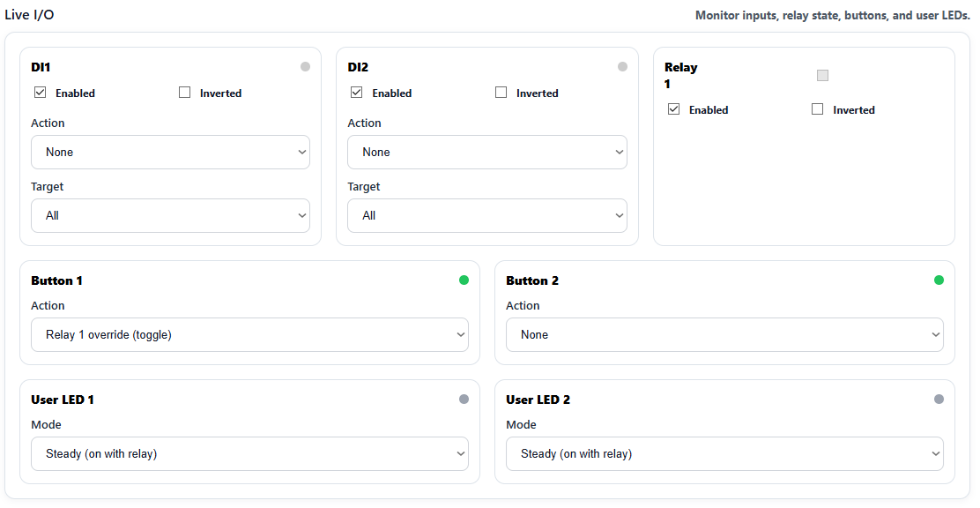Open the User LED 2 Mode dropdown

[x=724, y=453]
